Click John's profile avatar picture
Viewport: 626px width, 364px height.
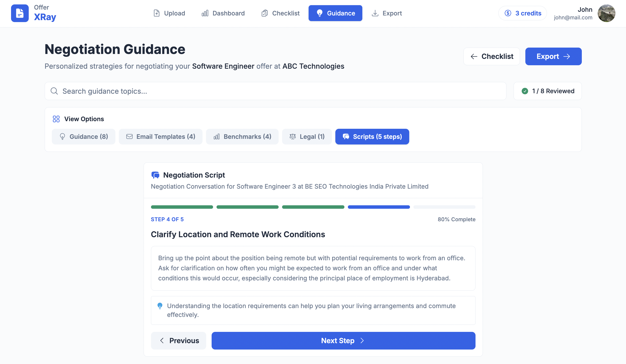(x=606, y=13)
